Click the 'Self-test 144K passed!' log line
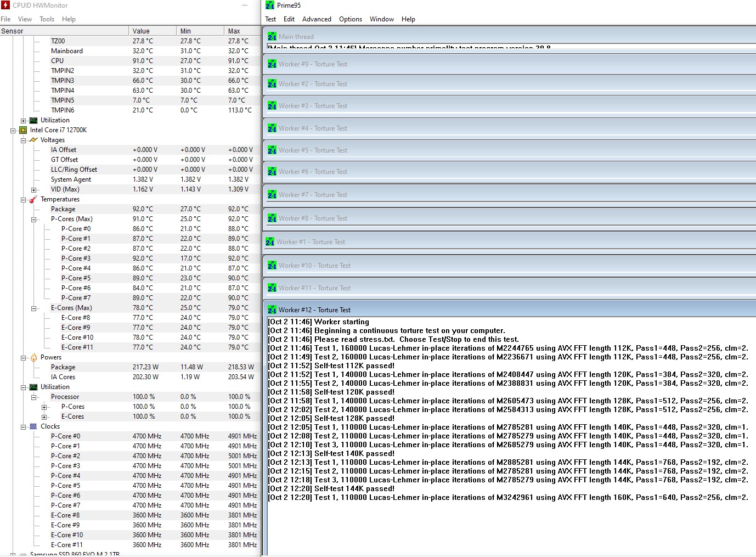 click(331, 488)
